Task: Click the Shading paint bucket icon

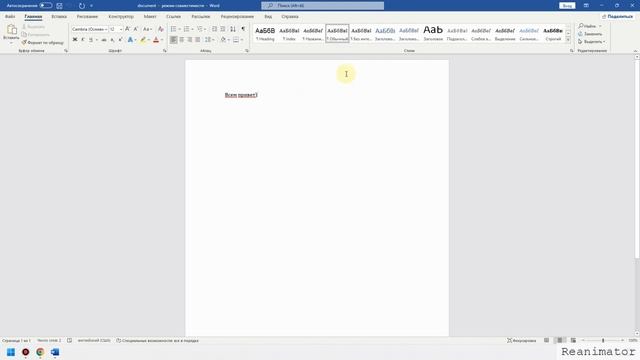Action: tap(223, 40)
